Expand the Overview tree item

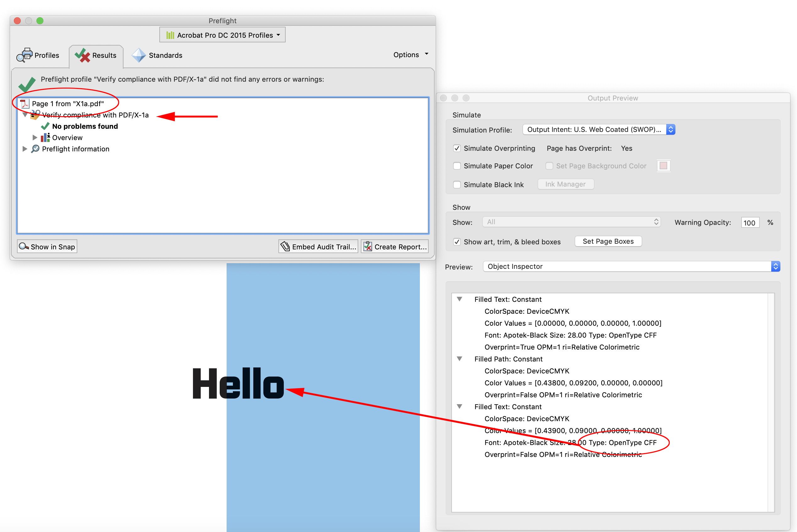35,138
